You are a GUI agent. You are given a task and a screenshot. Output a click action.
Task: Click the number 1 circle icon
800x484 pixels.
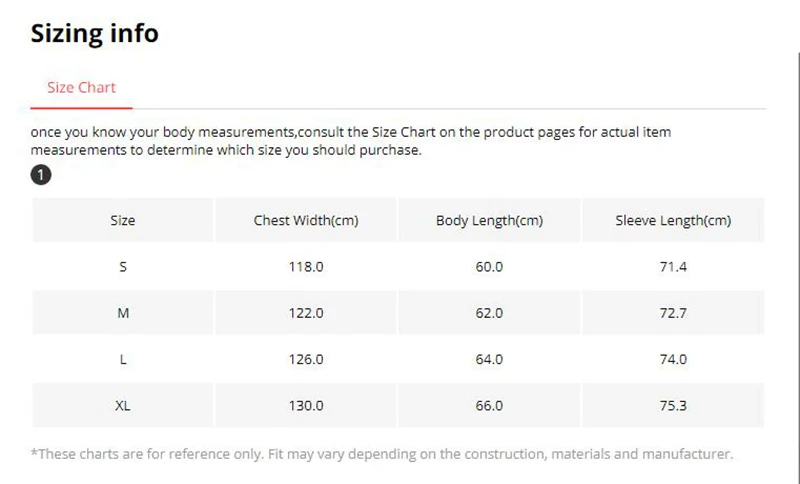(41, 175)
